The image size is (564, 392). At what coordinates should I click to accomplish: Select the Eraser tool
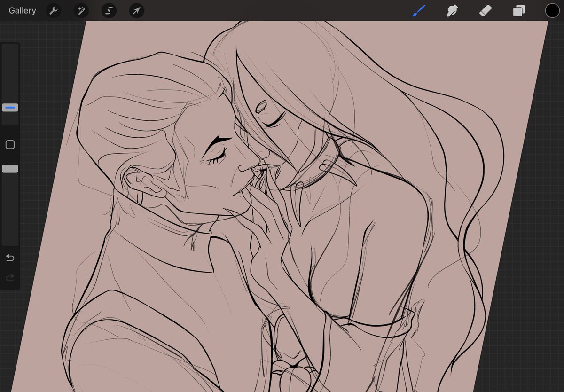pos(486,10)
